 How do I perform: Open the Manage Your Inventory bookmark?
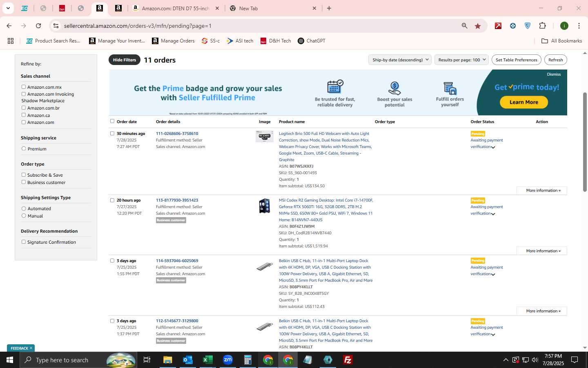[117, 41]
